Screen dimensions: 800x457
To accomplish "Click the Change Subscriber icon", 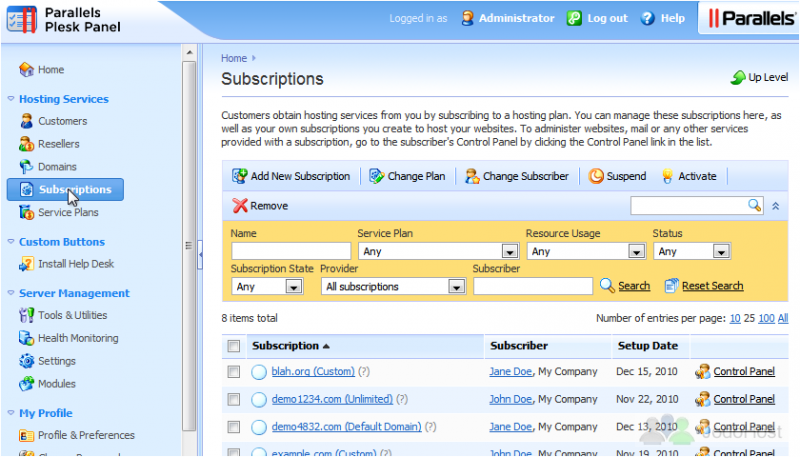I will point(472,176).
